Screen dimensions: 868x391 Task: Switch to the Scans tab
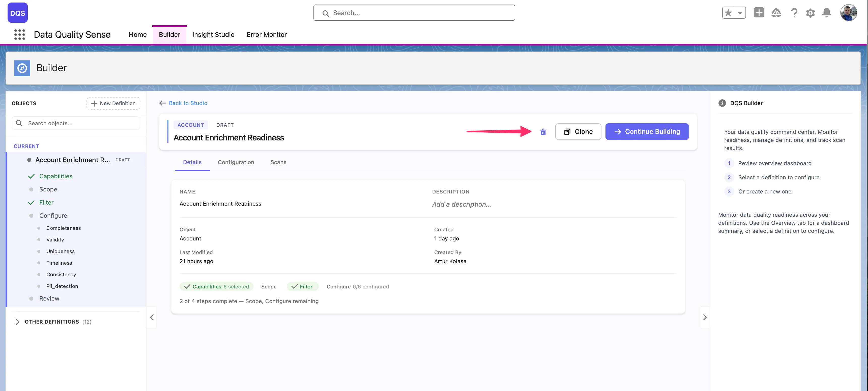coord(278,162)
